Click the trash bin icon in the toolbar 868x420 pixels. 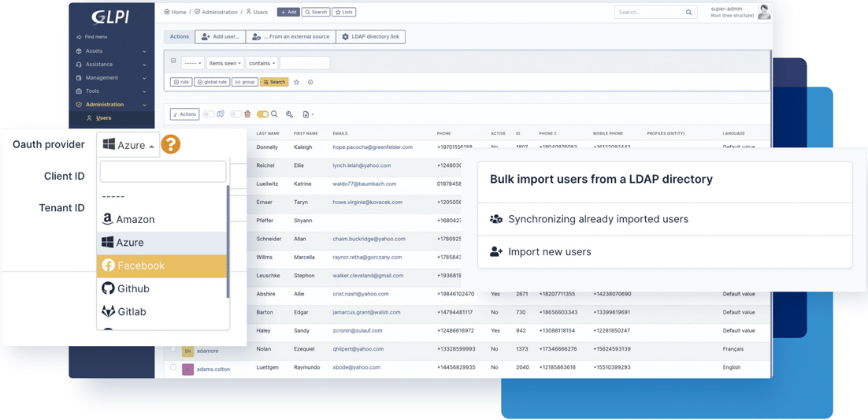247,114
